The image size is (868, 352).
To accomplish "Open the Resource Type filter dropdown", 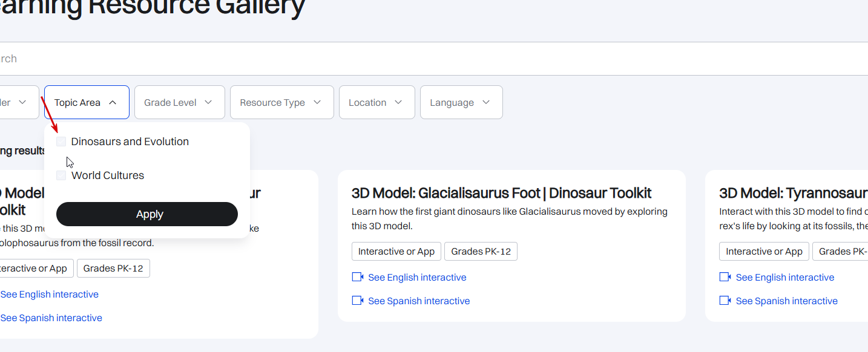I will 281,102.
